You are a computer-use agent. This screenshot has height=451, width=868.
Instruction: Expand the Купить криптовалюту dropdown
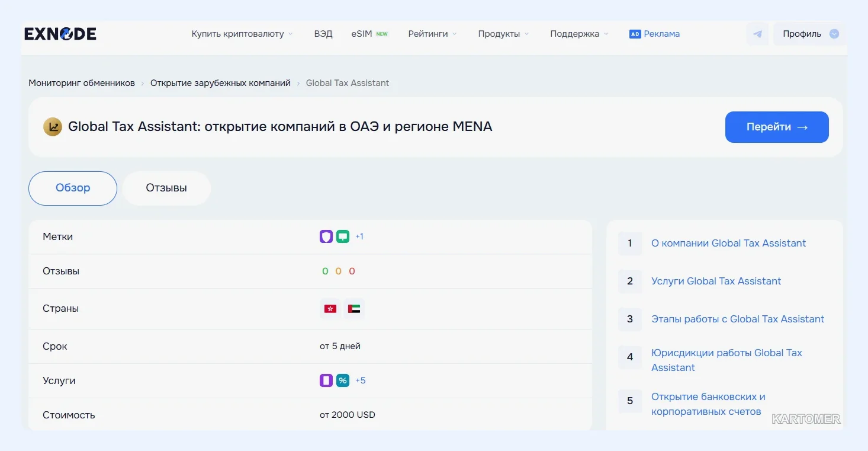[x=242, y=34]
